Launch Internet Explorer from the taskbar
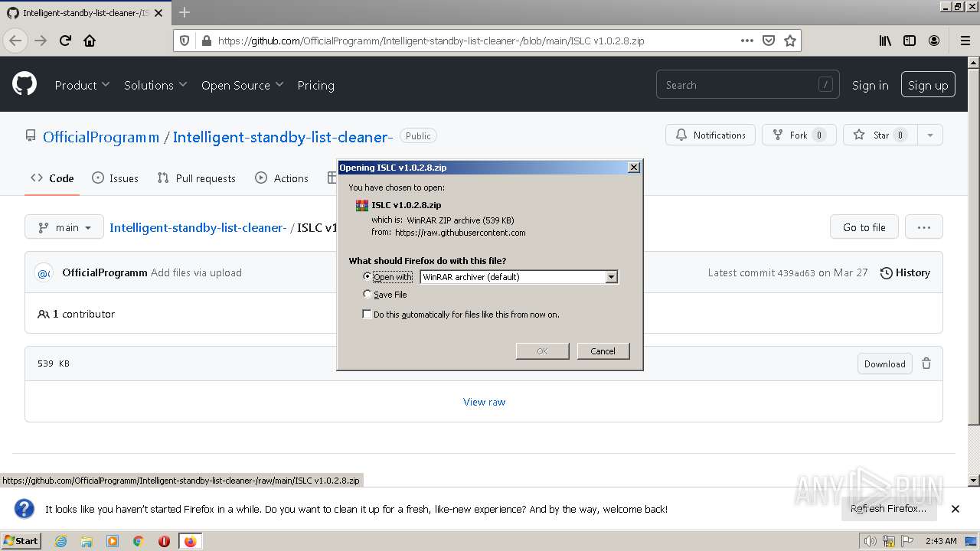 (x=60, y=541)
